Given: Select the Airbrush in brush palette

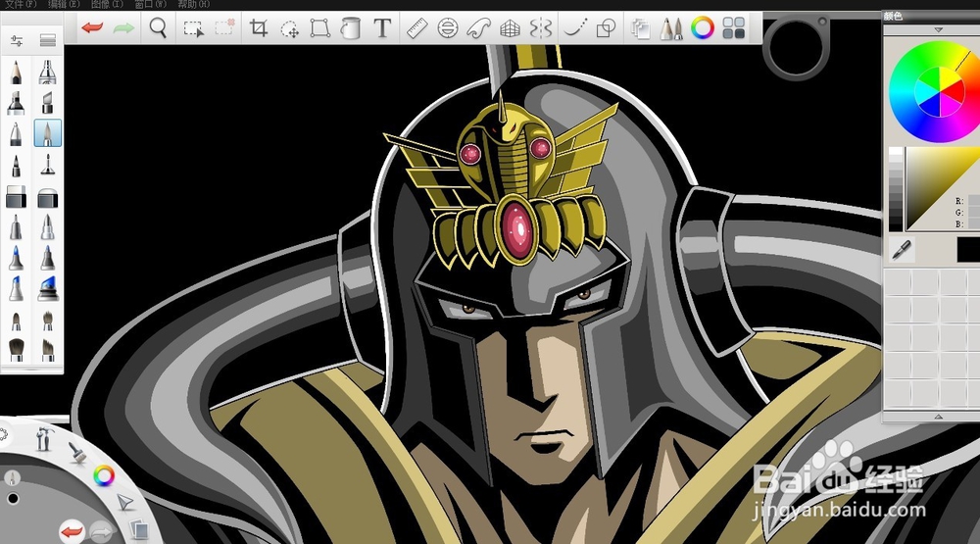Looking at the screenshot, I should [47, 72].
